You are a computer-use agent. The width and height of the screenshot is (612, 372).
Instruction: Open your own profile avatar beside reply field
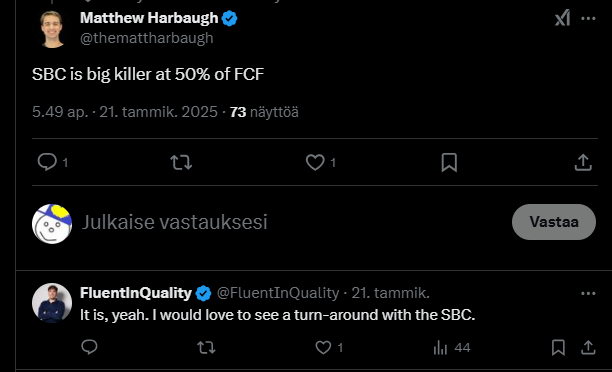(52, 224)
